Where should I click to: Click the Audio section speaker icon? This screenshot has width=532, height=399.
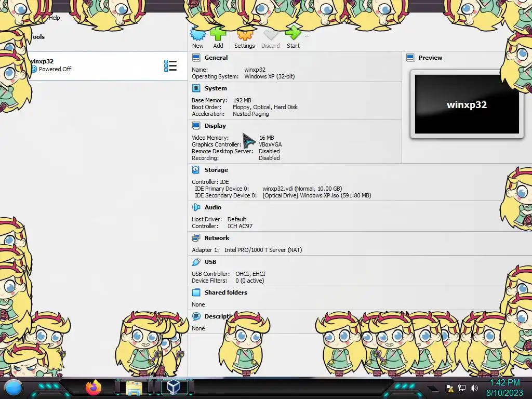coord(196,207)
